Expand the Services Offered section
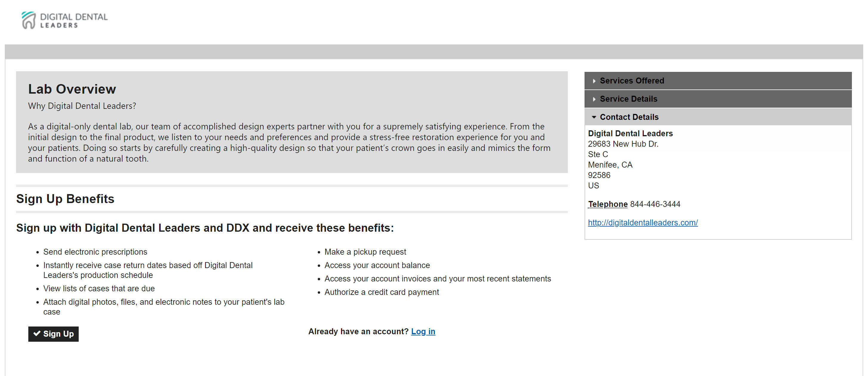This screenshot has width=868, height=376. (x=718, y=81)
